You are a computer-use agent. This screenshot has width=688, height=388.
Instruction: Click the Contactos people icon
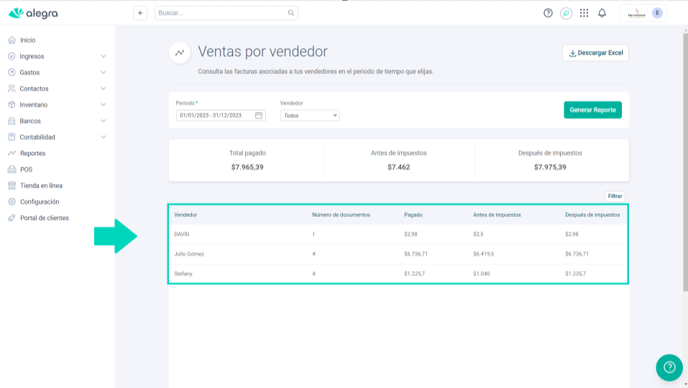click(x=12, y=89)
